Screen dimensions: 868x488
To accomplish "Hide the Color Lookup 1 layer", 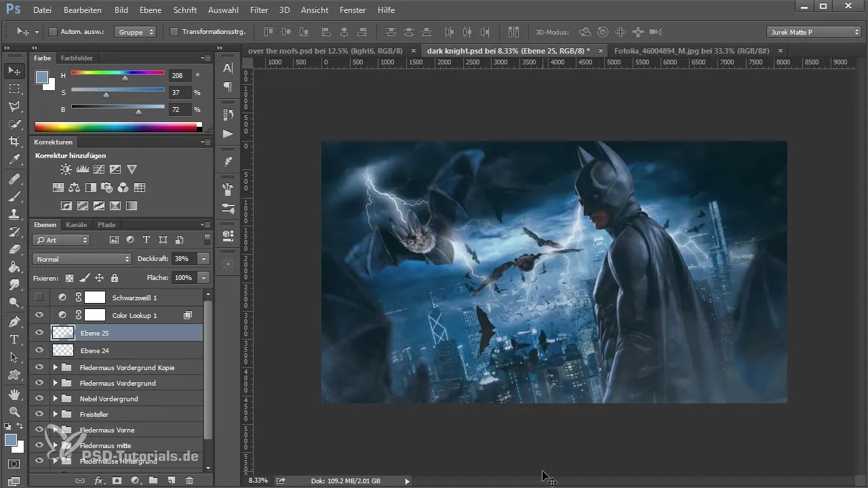I will click(x=39, y=315).
